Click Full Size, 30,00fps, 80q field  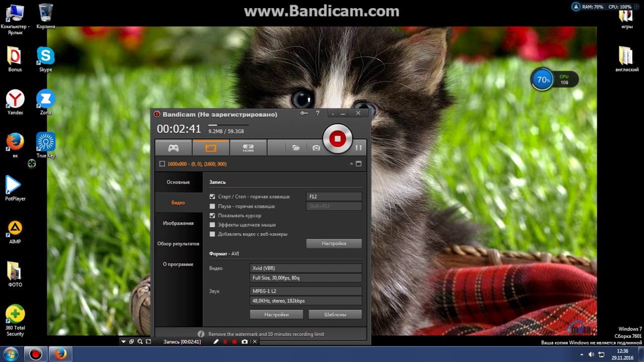(306, 278)
